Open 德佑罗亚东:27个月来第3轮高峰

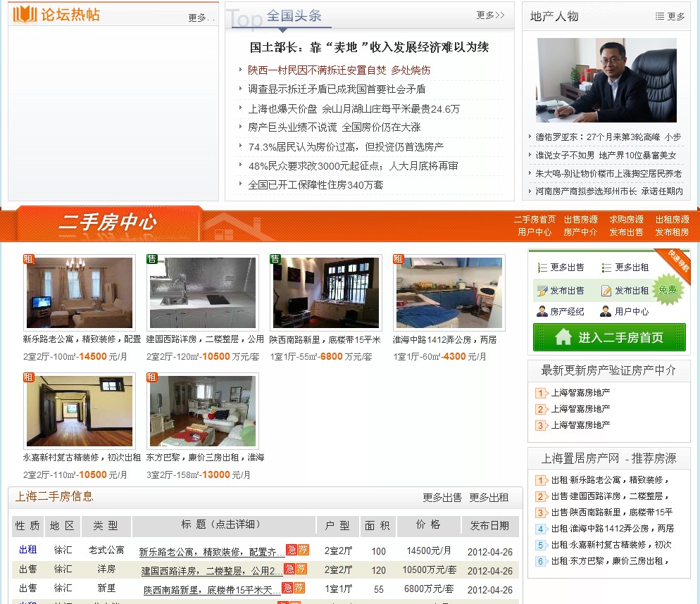608,137
